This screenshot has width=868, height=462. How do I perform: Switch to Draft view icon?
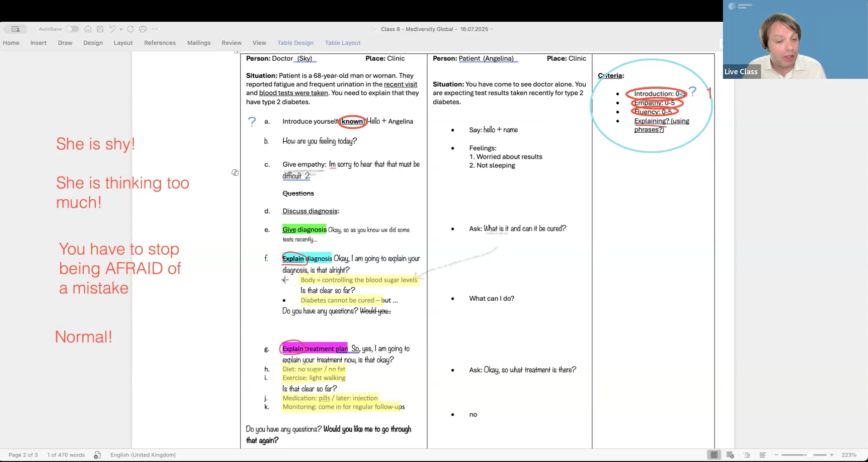pos(763,455)
